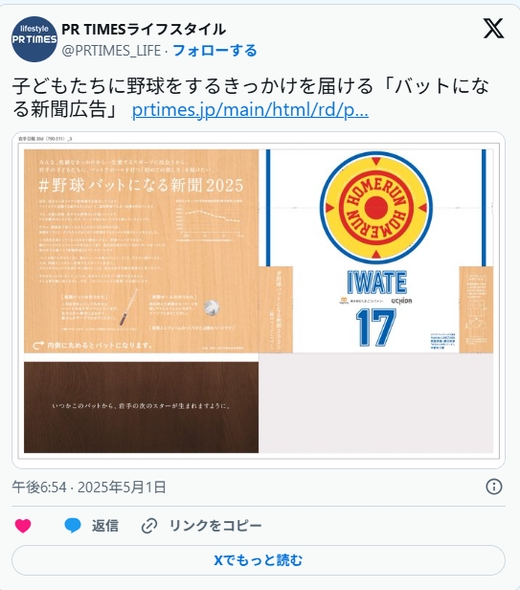
Task: Follow the account via フォローする
Action: pyautogui.click(x=215, y=50)
